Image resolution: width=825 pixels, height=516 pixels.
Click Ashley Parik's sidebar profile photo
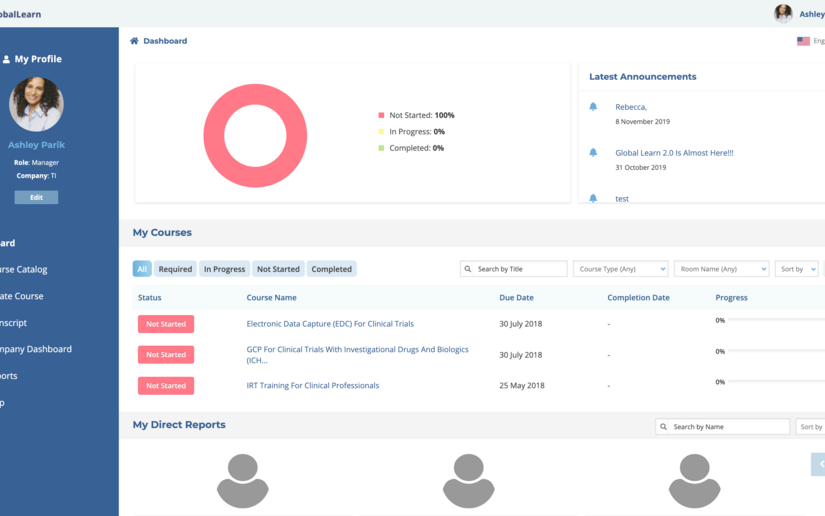(x=36, y=104)
